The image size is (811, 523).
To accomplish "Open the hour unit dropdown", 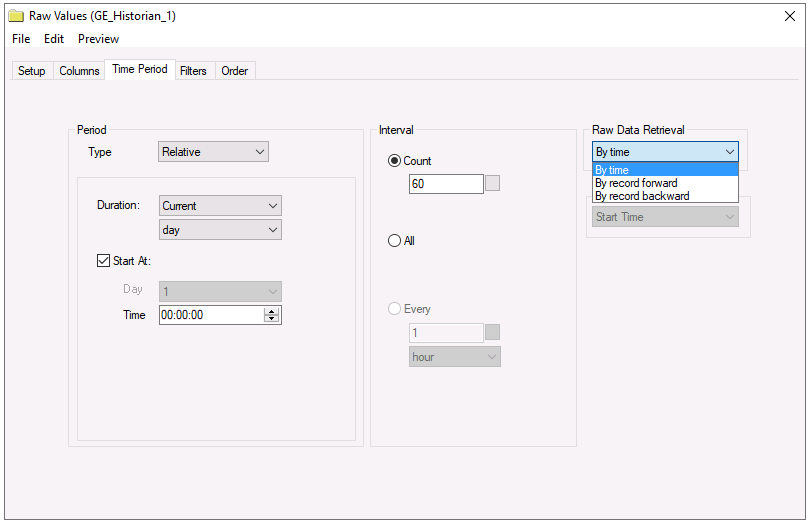I will point(455,357).
